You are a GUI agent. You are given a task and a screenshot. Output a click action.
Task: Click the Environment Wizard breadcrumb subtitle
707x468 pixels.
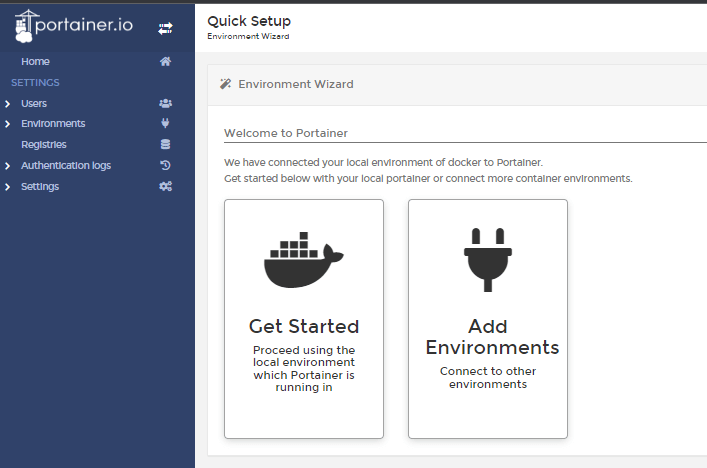tap(248, 36)
